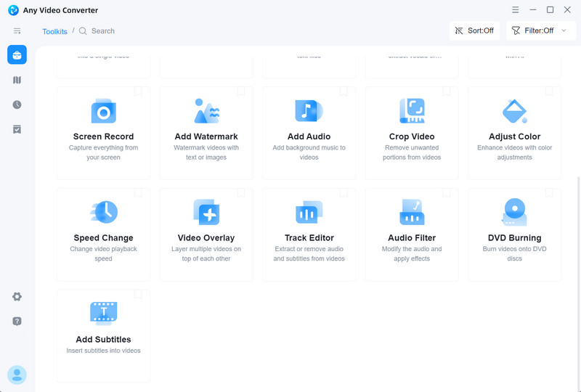This screenshot has height=392, width=581.
Task: Select the Toolkits briefcase sidebar icon
Action: (17, 55)
